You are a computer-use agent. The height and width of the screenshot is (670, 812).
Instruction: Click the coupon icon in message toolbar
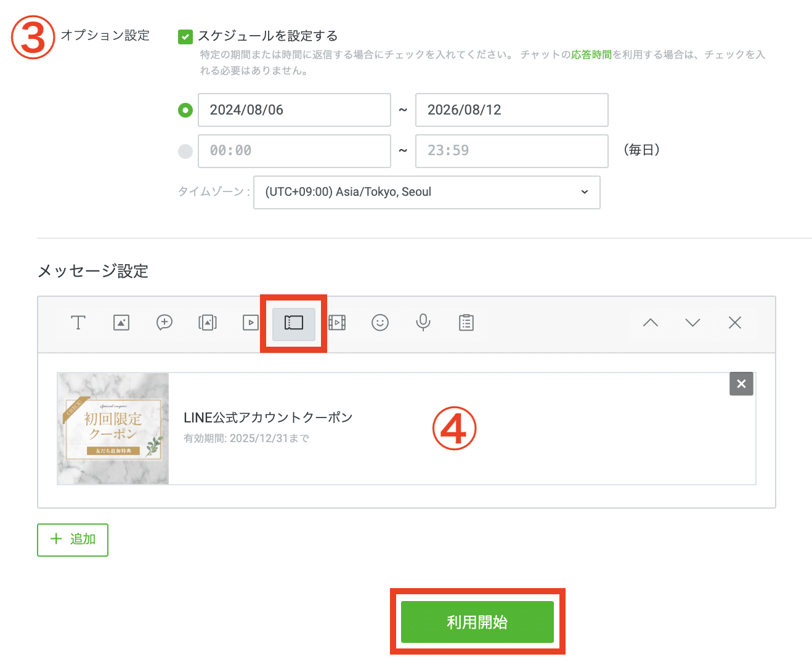click(x=294, y=323)
